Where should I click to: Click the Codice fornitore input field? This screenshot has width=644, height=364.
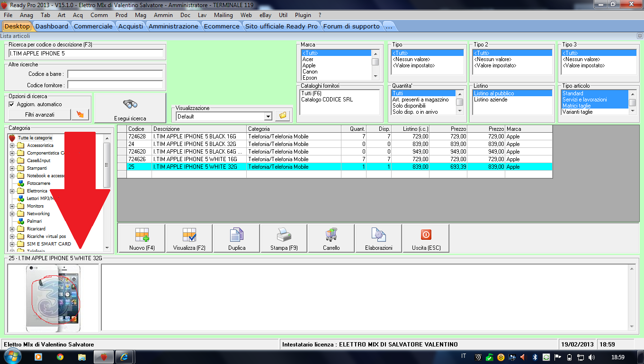115,85
